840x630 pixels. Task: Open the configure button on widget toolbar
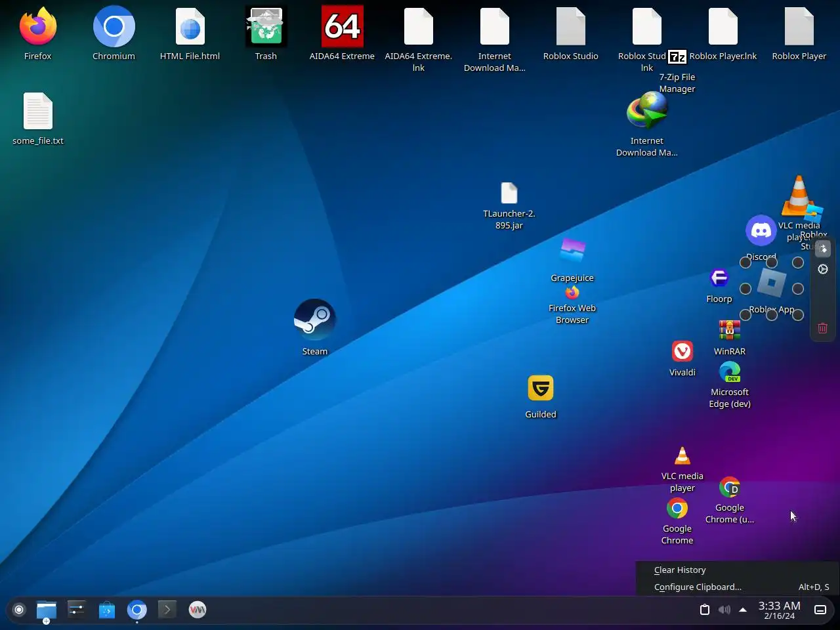click(823, 269)
